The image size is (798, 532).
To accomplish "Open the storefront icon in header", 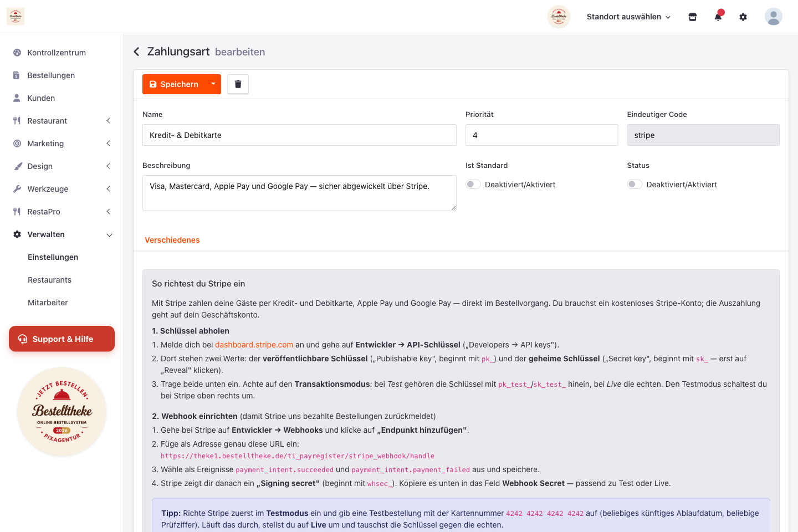I will coord(693,17).
